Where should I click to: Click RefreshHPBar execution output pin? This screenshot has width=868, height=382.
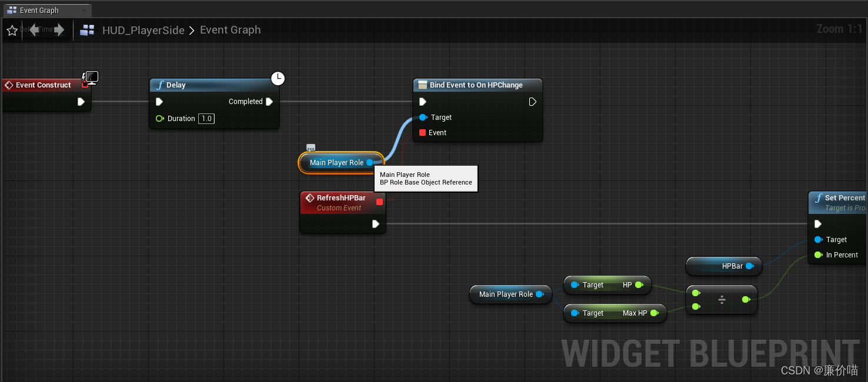coord(375,224)
